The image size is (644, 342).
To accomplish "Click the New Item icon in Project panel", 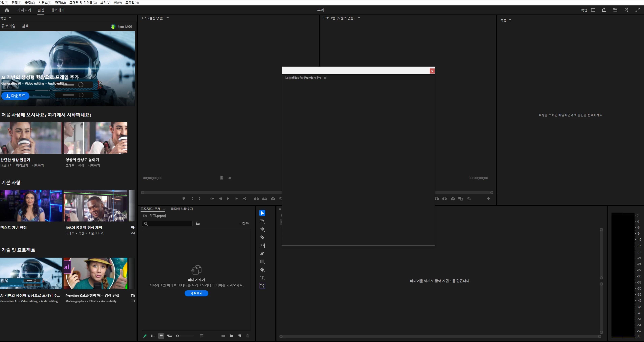I will pyautogui.click(x=240, y=336).
